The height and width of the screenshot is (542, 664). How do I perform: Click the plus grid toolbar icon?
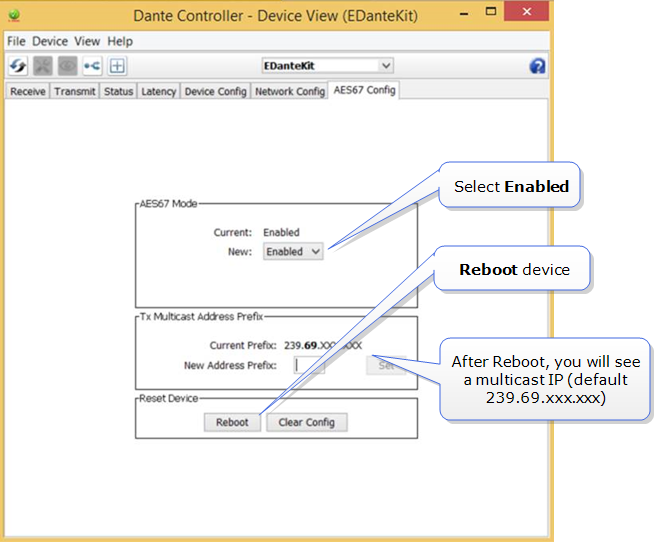point(117,66)
